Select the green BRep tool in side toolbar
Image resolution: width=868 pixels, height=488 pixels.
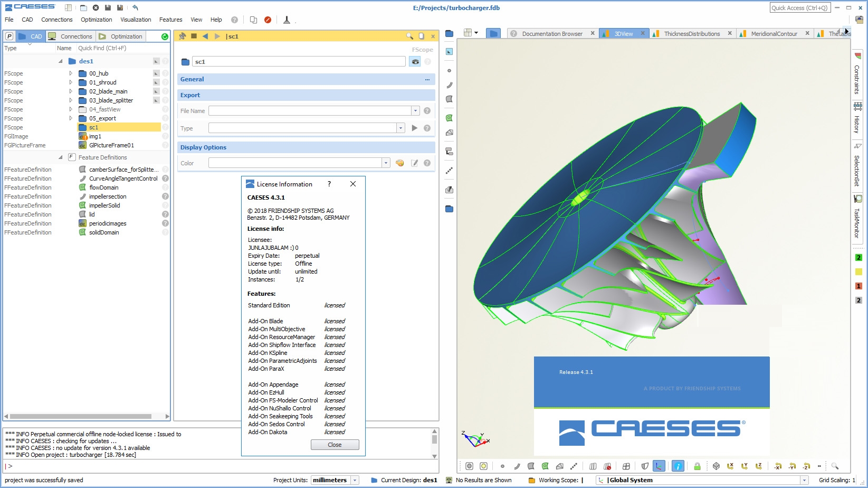(449, 118)
